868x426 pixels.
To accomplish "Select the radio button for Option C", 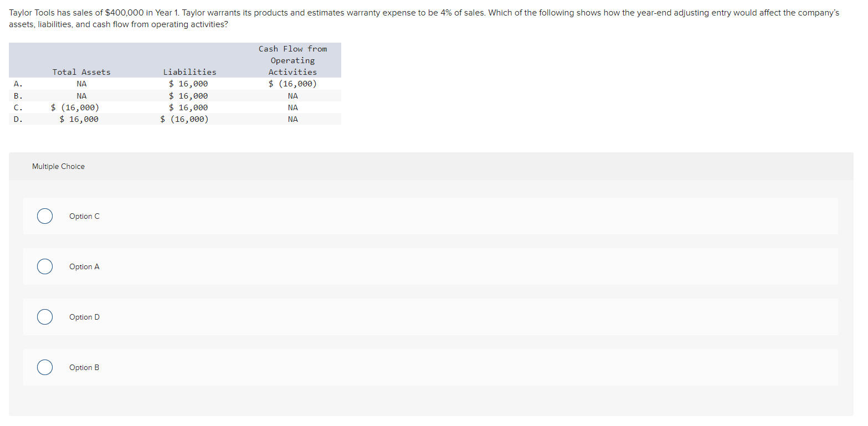I will pyautogui.click(x=45, y=216).
